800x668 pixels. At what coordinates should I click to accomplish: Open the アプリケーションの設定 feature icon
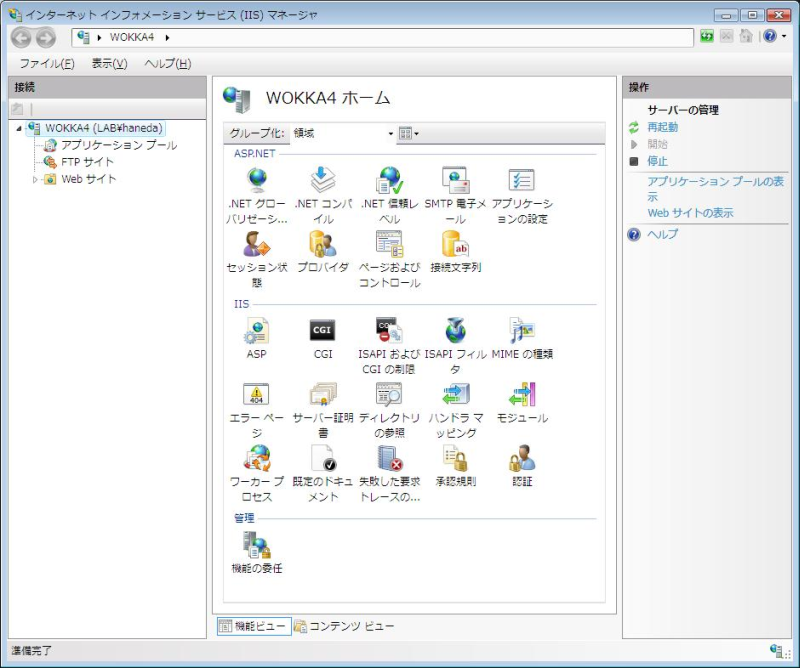(x=522, y=180)
